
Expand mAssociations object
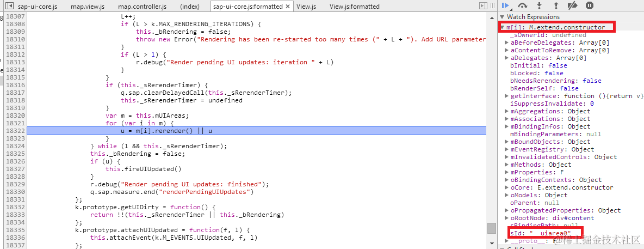(507, 119)
